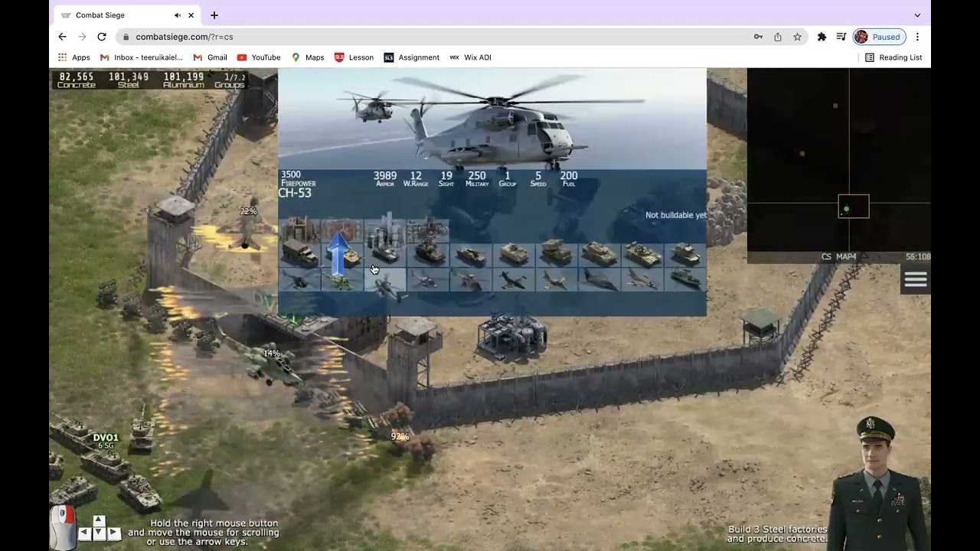Viewport: 980px width, 551px height.
Task: Open the Assignment bookmark
Action: 411,57
